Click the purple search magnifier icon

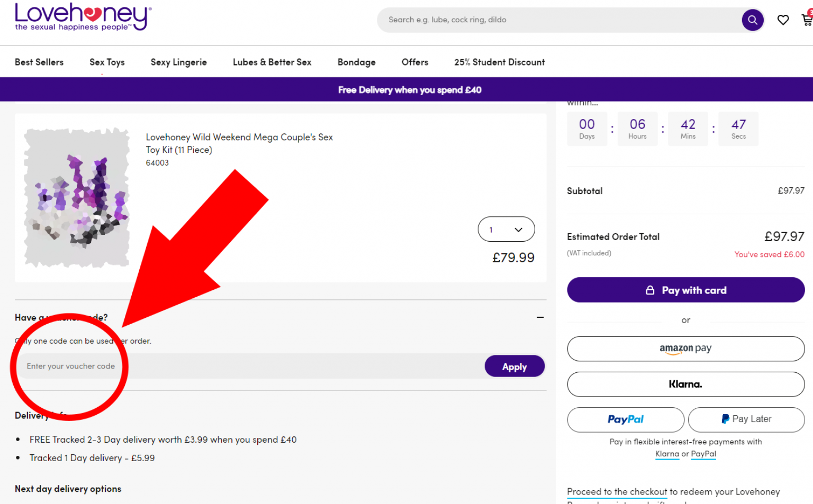(x=752, y=20)
